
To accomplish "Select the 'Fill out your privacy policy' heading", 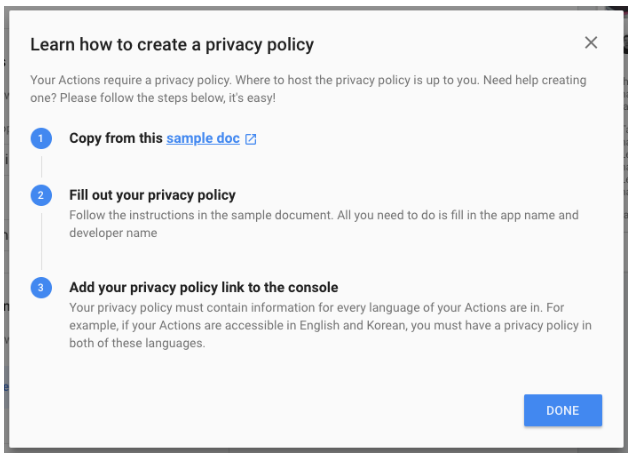I will pos(152,195).
